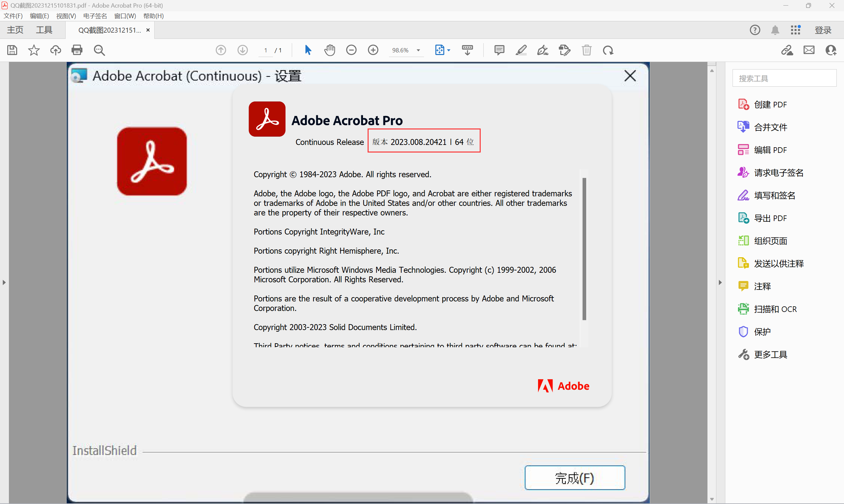Screen dimensions: 844x504
Task: Click the page number input box
Action: 266,50
